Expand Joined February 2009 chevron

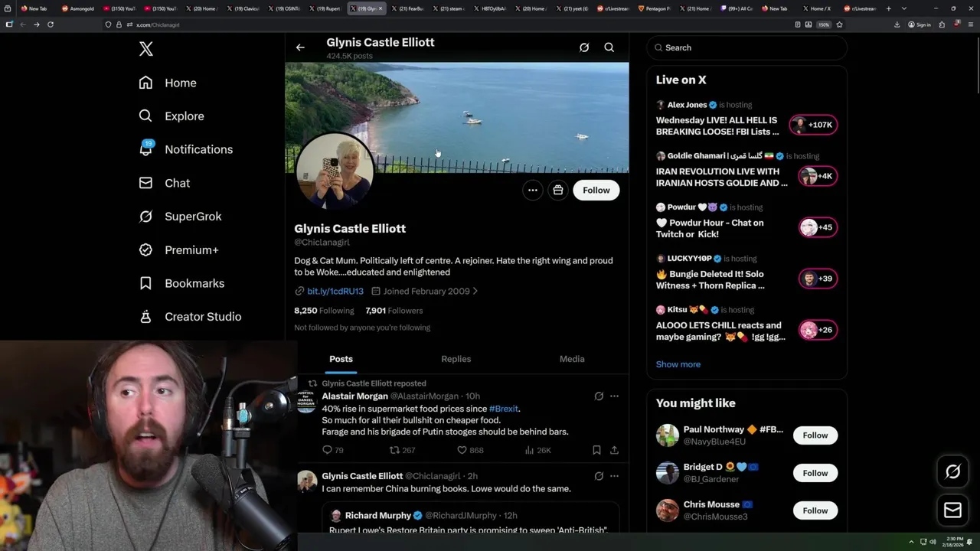click(475, 292)
